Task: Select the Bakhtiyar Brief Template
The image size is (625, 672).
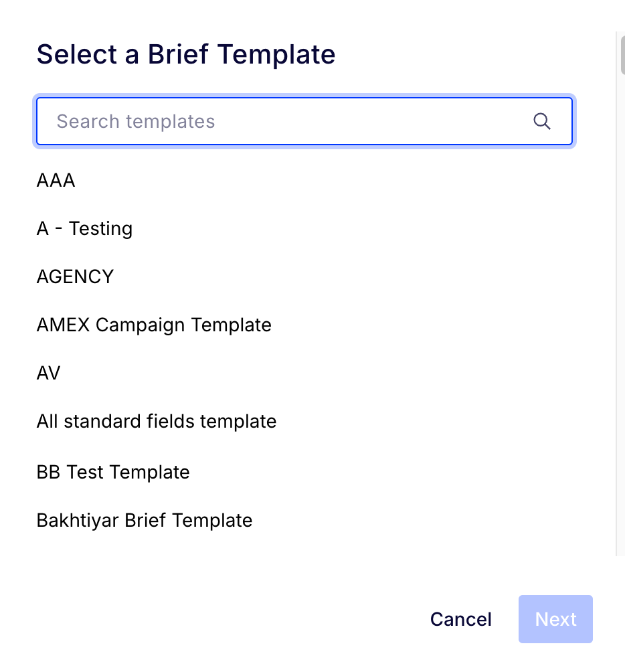Action: [145, 520]
